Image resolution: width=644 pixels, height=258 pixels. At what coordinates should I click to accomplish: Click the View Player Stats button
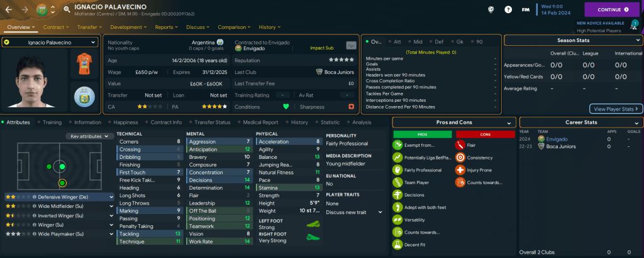[616, 109]
